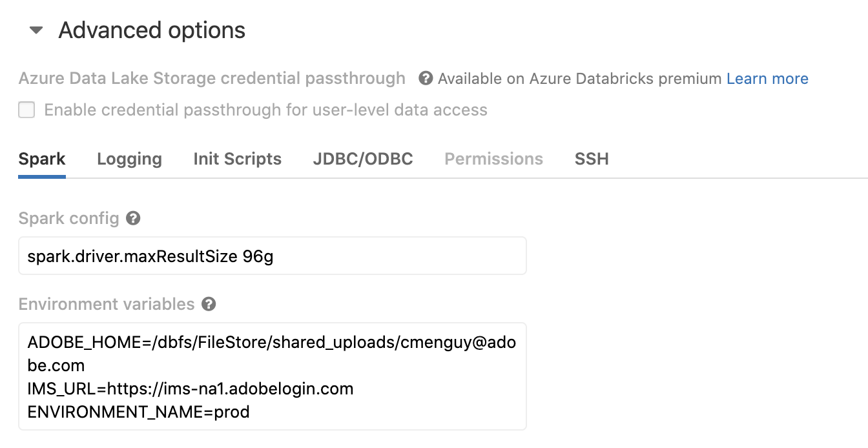Go to the JDBC/ODBC tab
The width and height of the screenshot is (868, 448).
tap(363, 159)
